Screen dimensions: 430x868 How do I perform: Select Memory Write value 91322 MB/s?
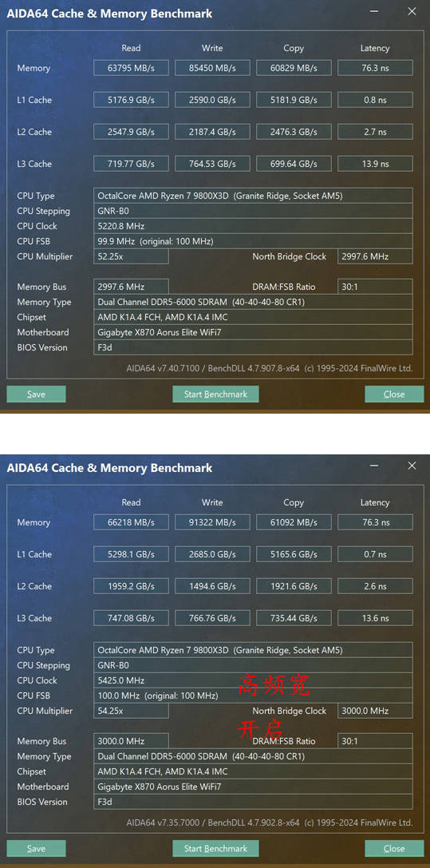pos(212,522)
